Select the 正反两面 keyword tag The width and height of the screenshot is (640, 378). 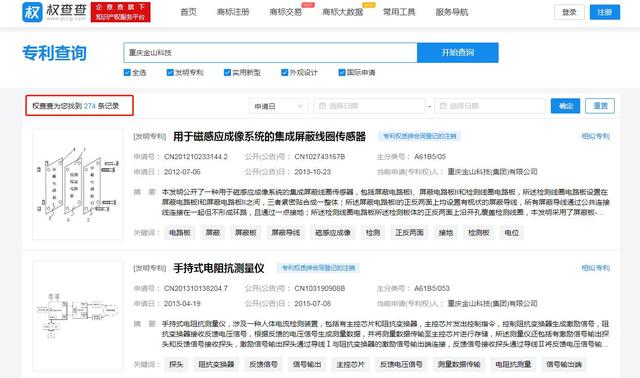[409, 233]
